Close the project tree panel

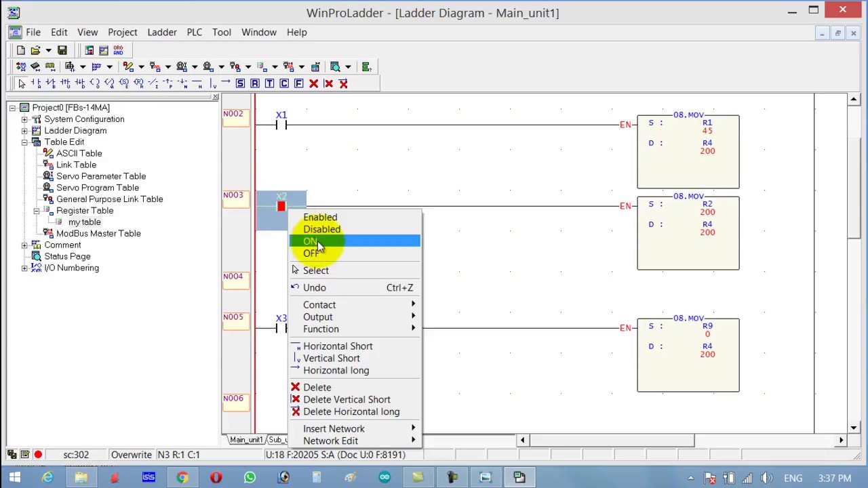(216, 98)
